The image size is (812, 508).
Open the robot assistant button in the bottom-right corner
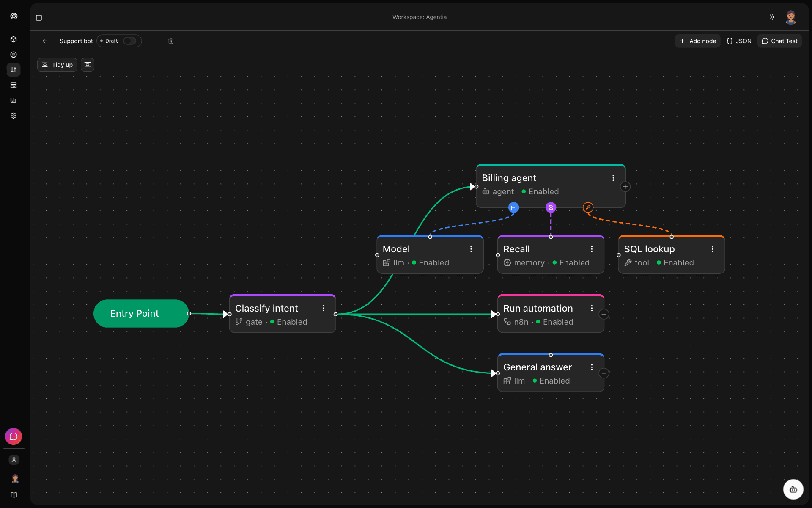[793, 489]
